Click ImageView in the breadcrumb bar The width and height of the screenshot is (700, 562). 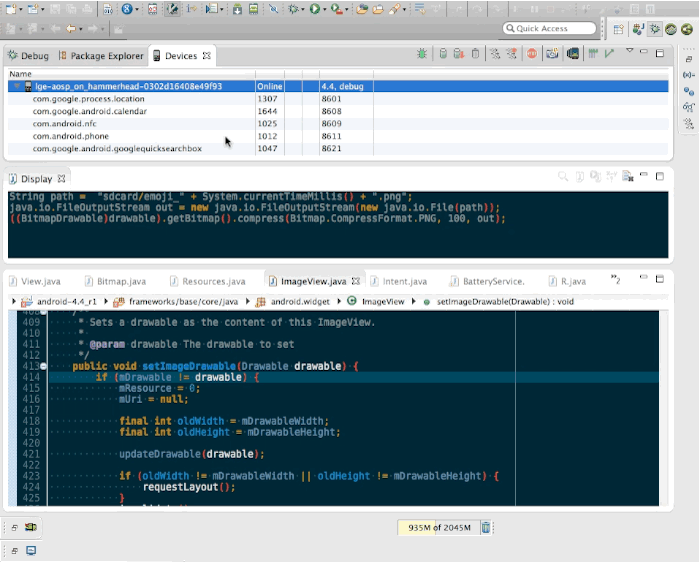(383, 302)
